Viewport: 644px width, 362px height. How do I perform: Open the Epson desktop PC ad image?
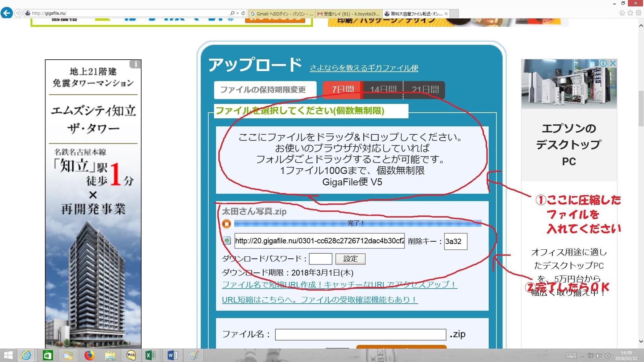pyautogui.click(x=569, y=84)
